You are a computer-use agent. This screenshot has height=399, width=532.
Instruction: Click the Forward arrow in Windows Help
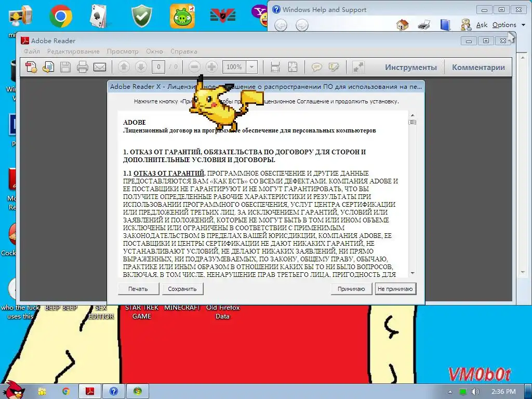[302, 25]
